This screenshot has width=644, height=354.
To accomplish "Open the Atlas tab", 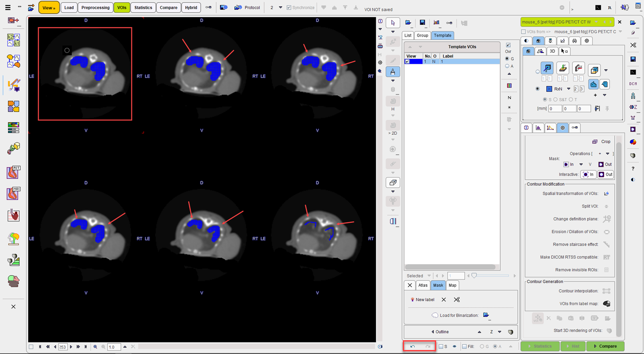I will [423, 285].
